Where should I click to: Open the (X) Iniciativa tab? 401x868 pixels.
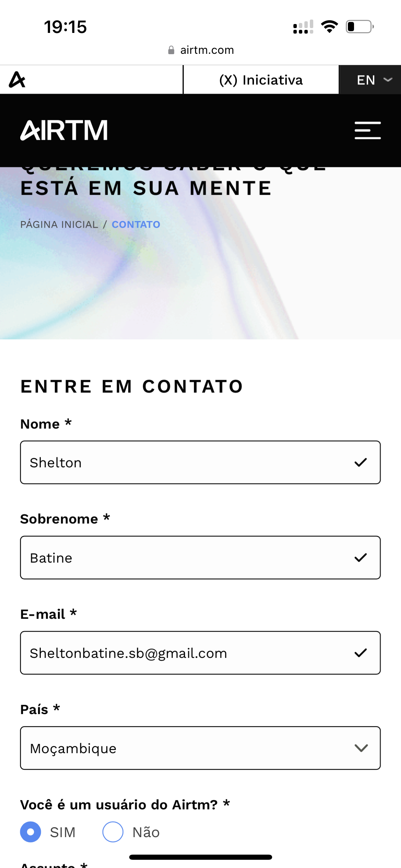[x=261, y=80]
